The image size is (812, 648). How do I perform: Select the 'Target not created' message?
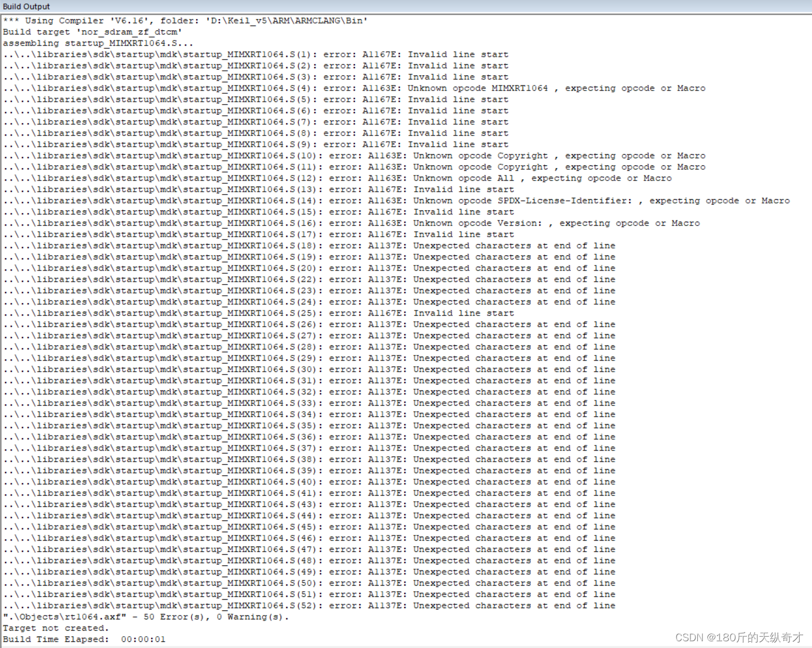coord(56,628)
